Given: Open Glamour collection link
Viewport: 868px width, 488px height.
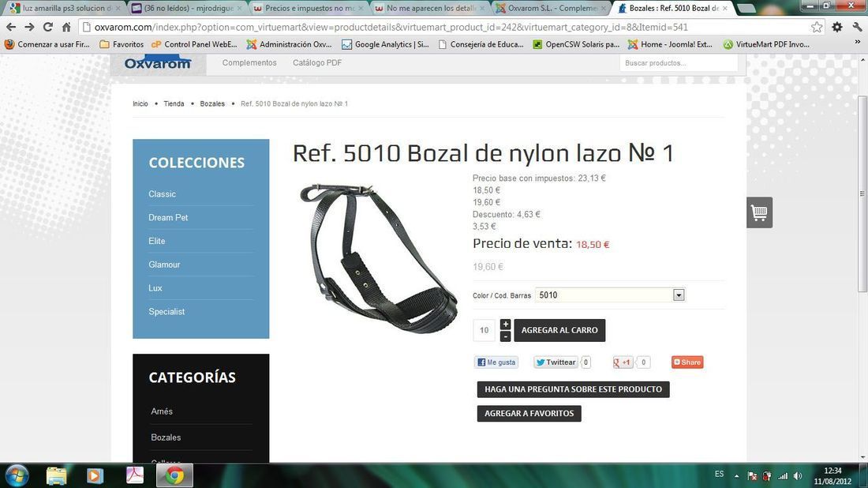Looking at the screenshot, I should pyautogui.click(x=164, y=265).
